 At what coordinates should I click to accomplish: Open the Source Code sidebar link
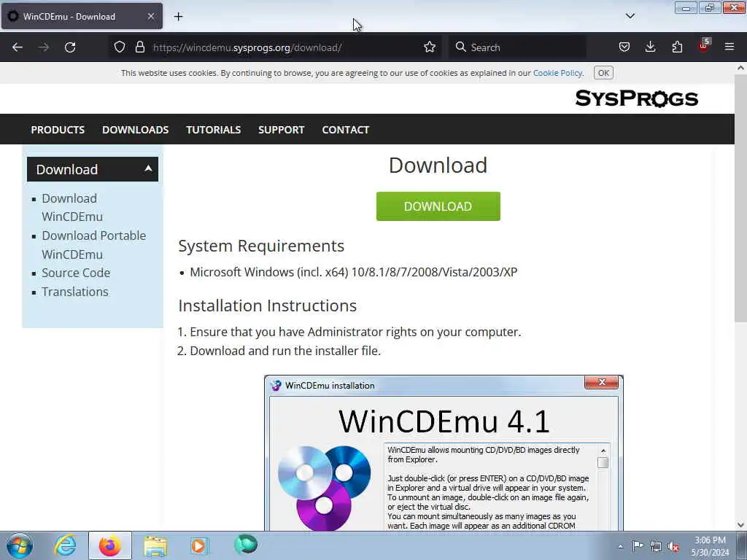click(76, 273)
